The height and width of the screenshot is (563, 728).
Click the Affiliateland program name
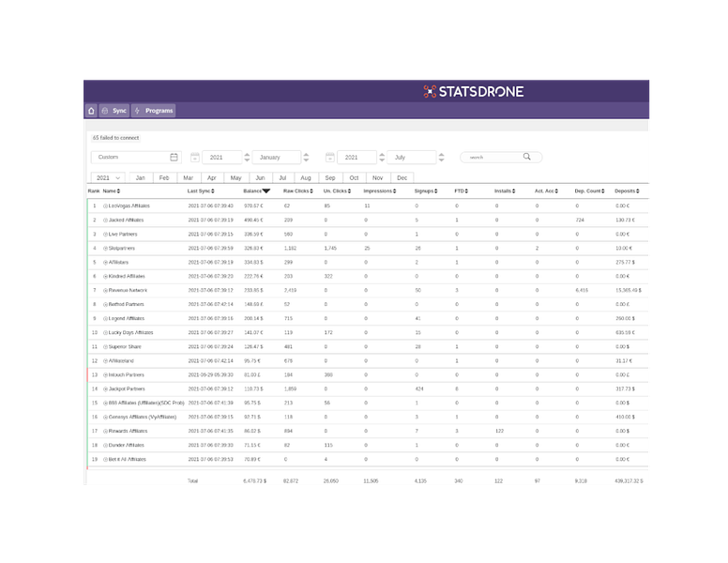121,361
